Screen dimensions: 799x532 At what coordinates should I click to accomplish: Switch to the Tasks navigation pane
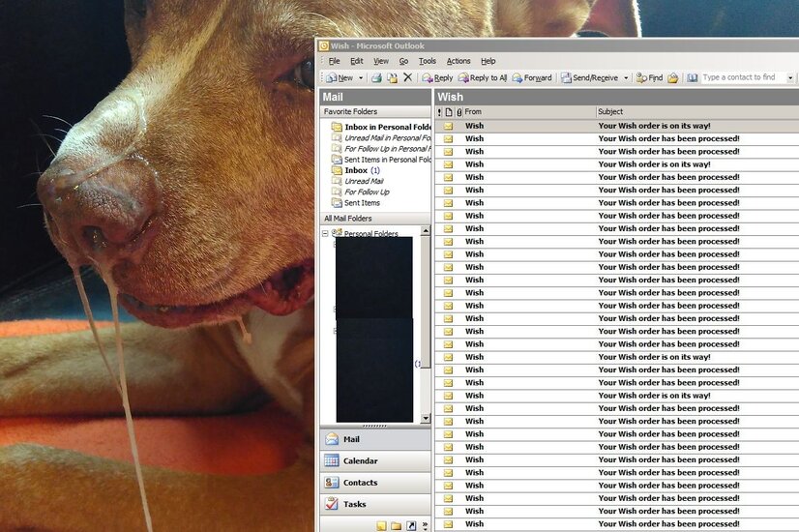pos(375,504)
